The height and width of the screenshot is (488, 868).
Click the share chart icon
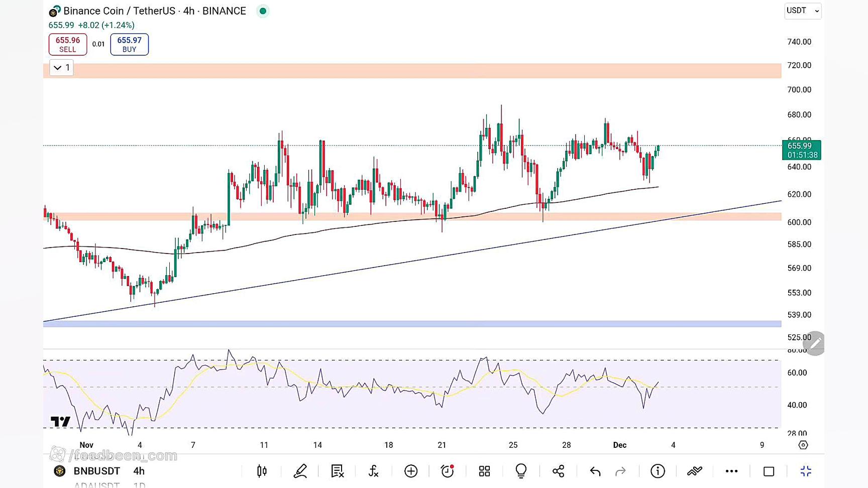[x=558, y=471]
